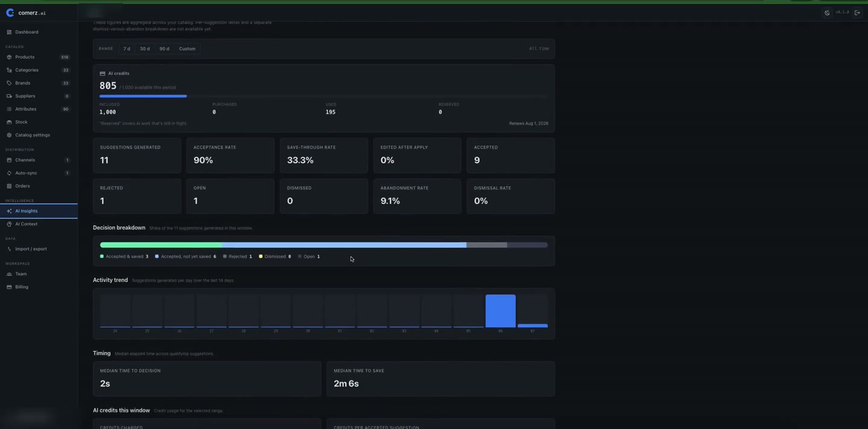Click the AI Insights sparkle icon
The width and height of the screenshot is (868, 429).
pyautogui.click(x=9, y=211)
